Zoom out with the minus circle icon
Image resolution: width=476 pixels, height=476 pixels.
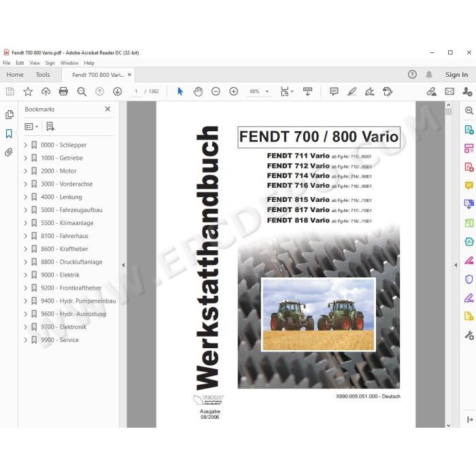point(216,91)
